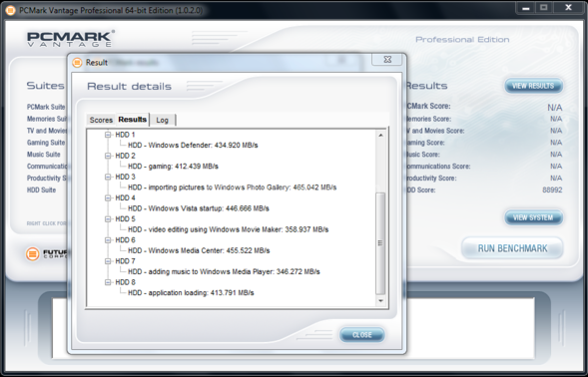588x377 pixels.
Task: Click the results list scrollbar thumb
Action: [380, 242]
